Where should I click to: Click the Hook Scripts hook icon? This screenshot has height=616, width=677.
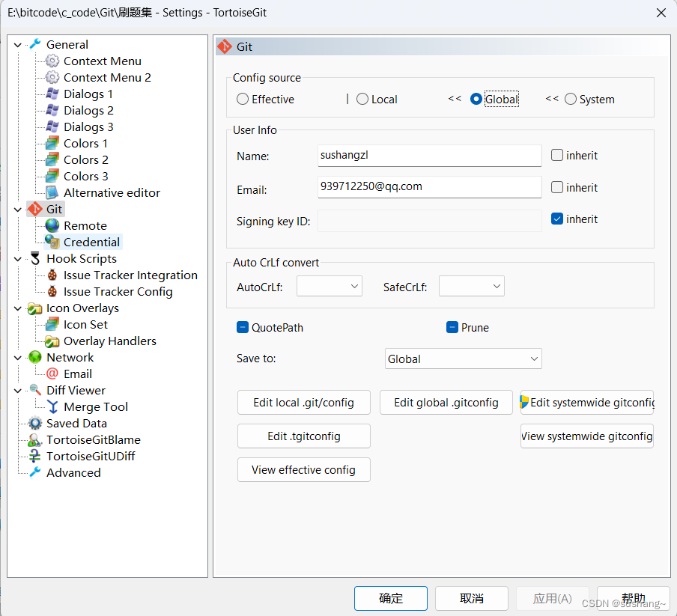pyautogui.click(x=34, y=258)
